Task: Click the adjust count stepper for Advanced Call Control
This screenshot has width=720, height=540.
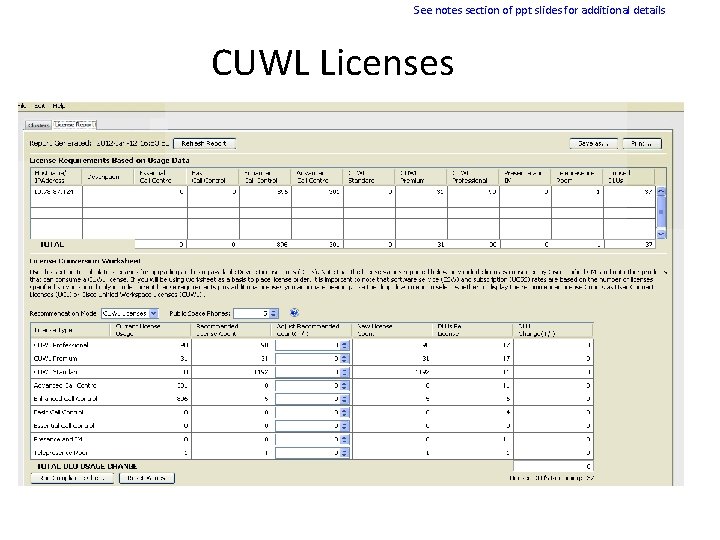Action: (344, 386)
